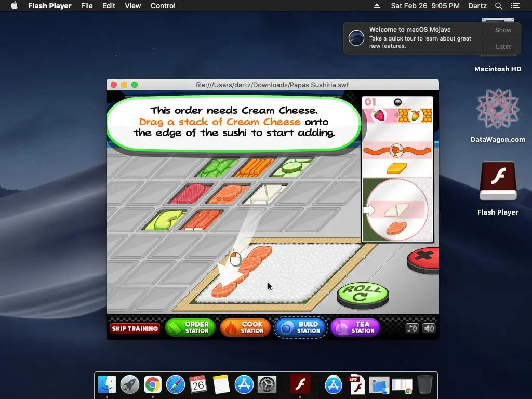
Task: Select the DataWagon.com desktop icon
Action: (x=498, y=115)
